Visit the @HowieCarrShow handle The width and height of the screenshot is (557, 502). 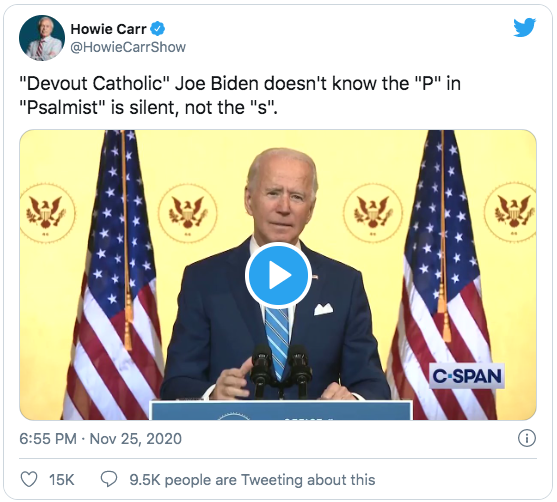[128, 47]
